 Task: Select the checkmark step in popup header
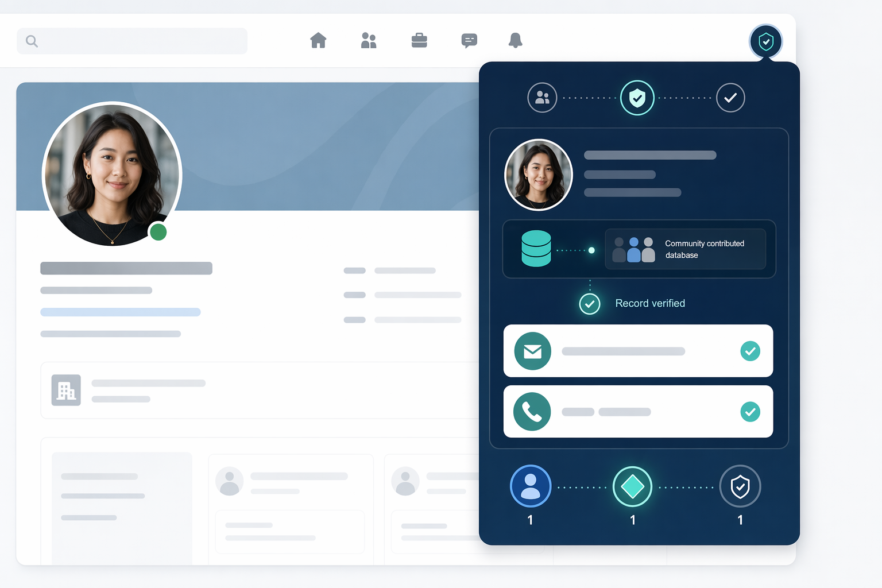(730, 98)
